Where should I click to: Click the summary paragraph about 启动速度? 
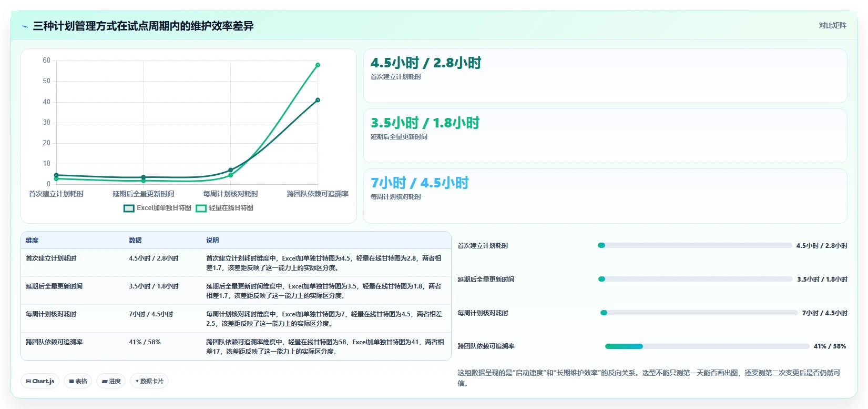coord(649,378)
